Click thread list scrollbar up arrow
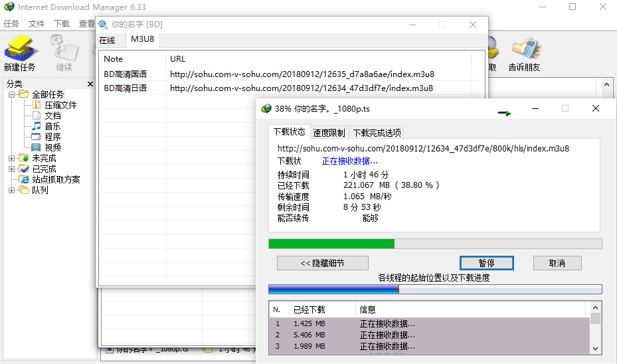Image resolution: width=617 pixels, height=364 pixels. pyautogui.click(x=595, y=308)
